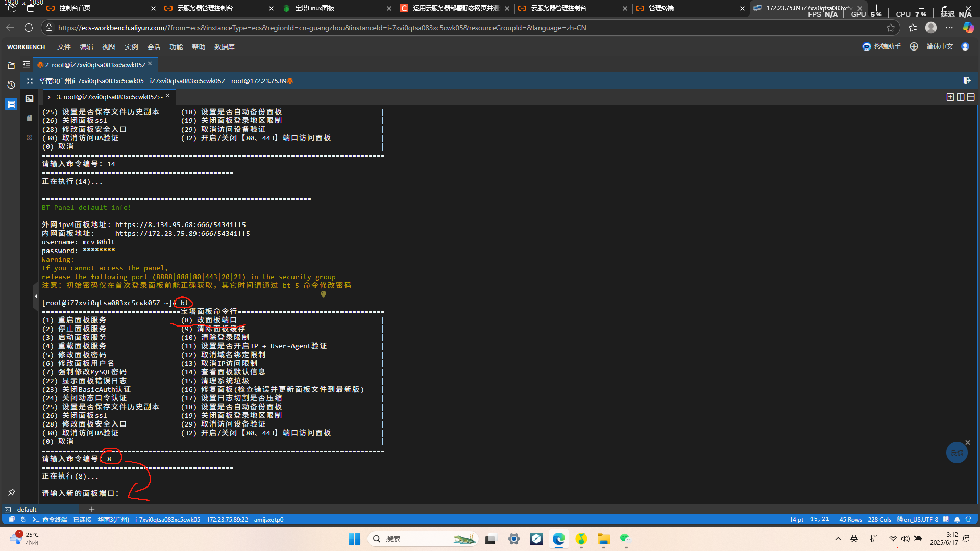Click the terminal panel icon
The width and height of the screenshot is (980, 551).
(x=30, y=98)
